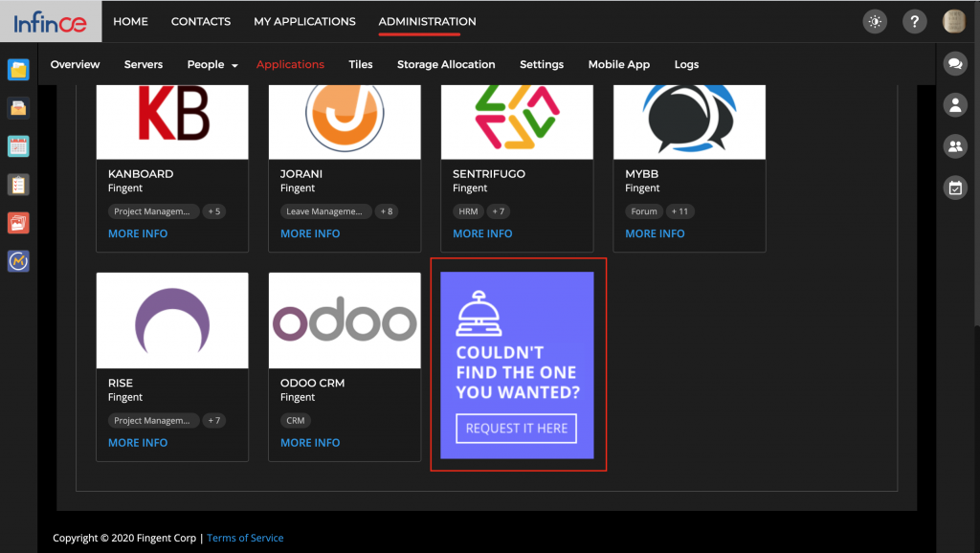Open the Mobile App tab
Viewport: 980px width, 553px height.
[x=619, y=64]
